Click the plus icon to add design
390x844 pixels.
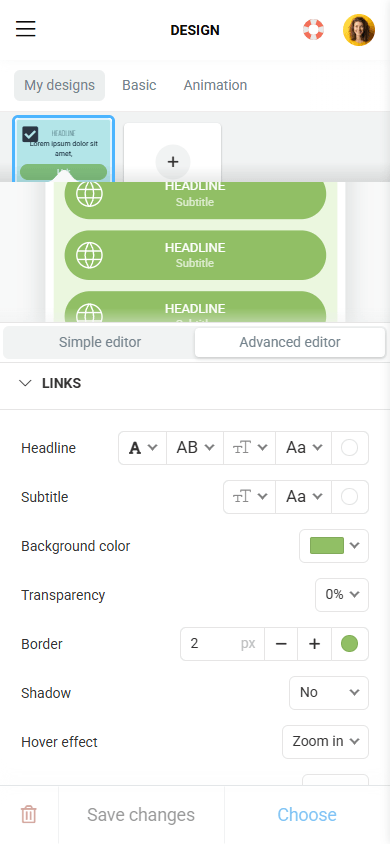pos(173,161)
